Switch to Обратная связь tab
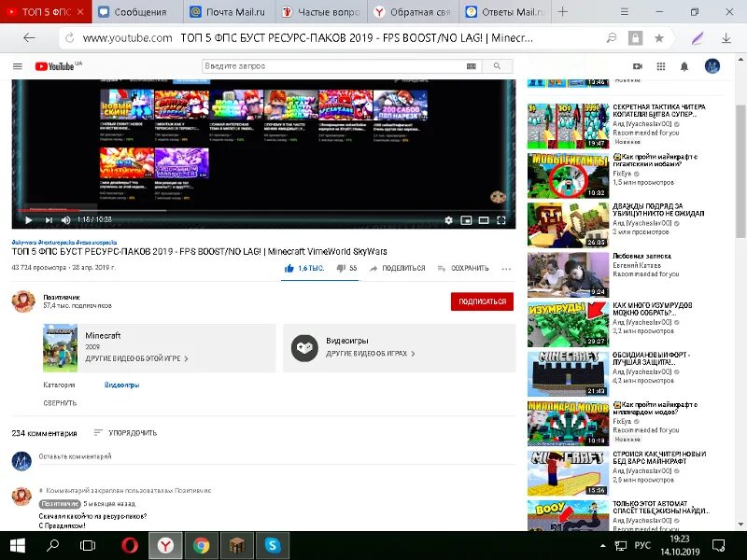The height and width of the screenshot is (560, 747). pos(413,12)
